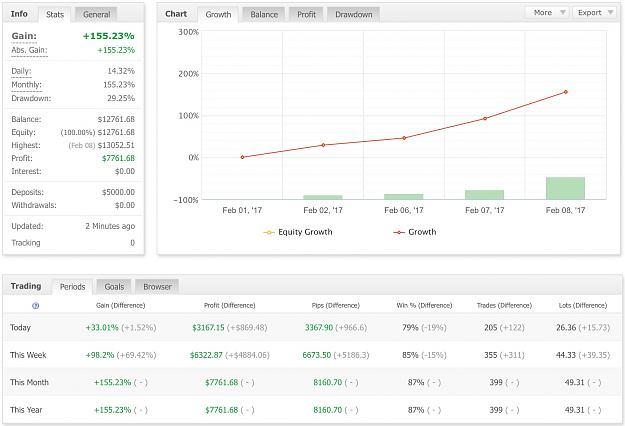Click the Drawdown value 29.25%
This screenshot has height=426, width=625.
(121, 98)
